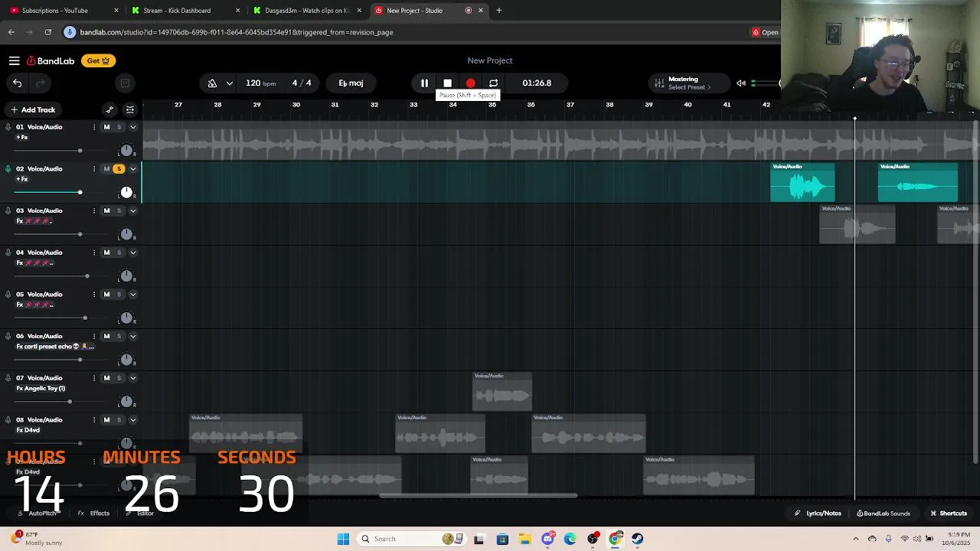
Task: Open Windows Start menu
Action: click(x=343, y=539)
